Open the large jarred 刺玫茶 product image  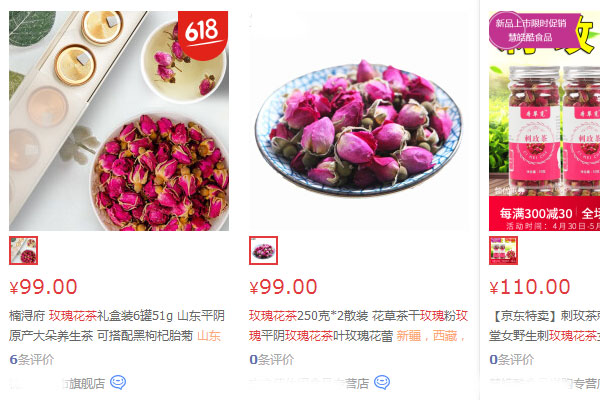(545, 121)
